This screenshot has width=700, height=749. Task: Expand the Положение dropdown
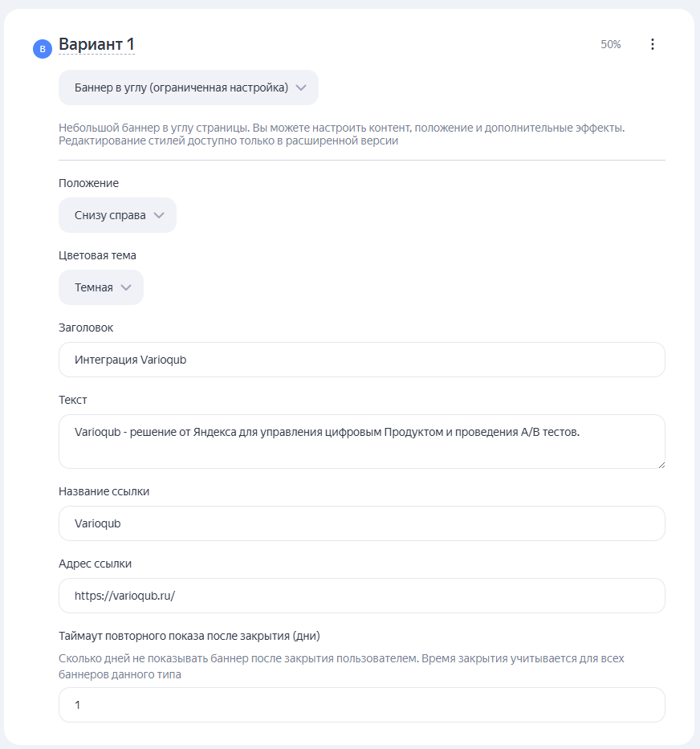(x=117, y=215)
